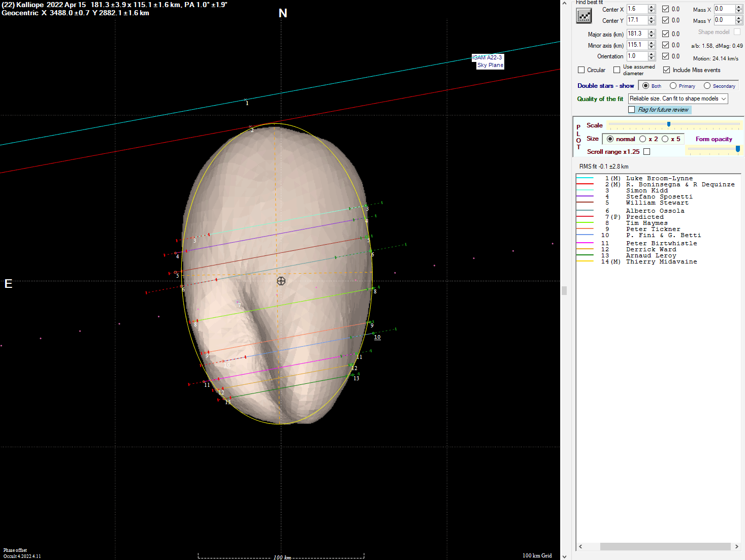Increase the Major axis value with up arrow
This screenshot has width=745, height=560.
(x=652, y=31)
